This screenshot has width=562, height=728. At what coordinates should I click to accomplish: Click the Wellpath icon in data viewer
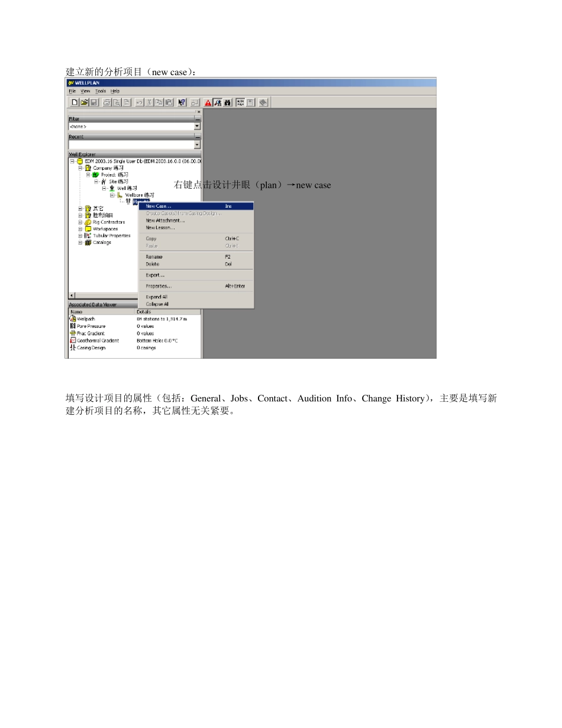pyautogui.click(x=73, y=318)
